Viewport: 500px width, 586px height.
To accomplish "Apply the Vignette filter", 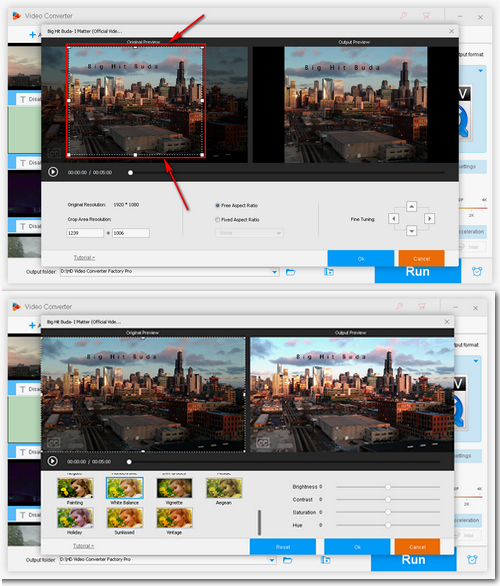I will 174,488.
